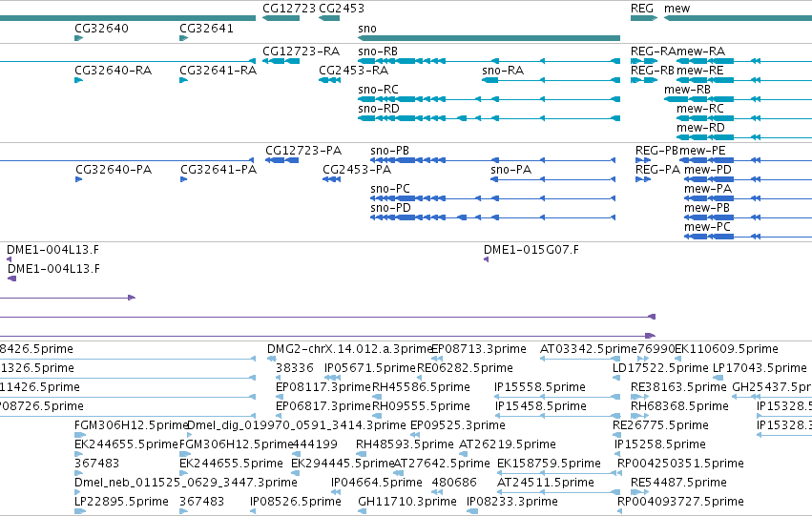Click protein mew-PD
This screenshot has width=812, height=516.
coord(707,170)
